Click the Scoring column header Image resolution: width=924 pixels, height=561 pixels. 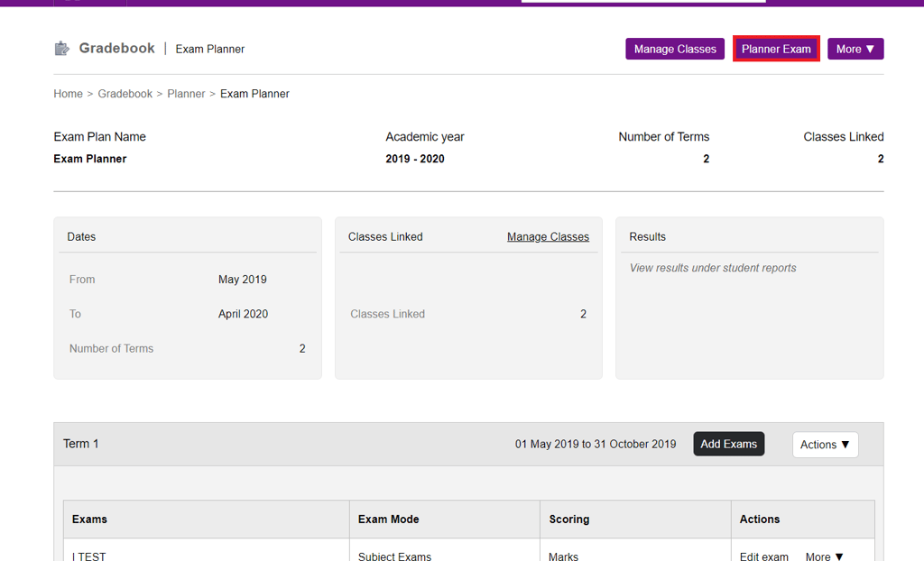pos(568,520)
